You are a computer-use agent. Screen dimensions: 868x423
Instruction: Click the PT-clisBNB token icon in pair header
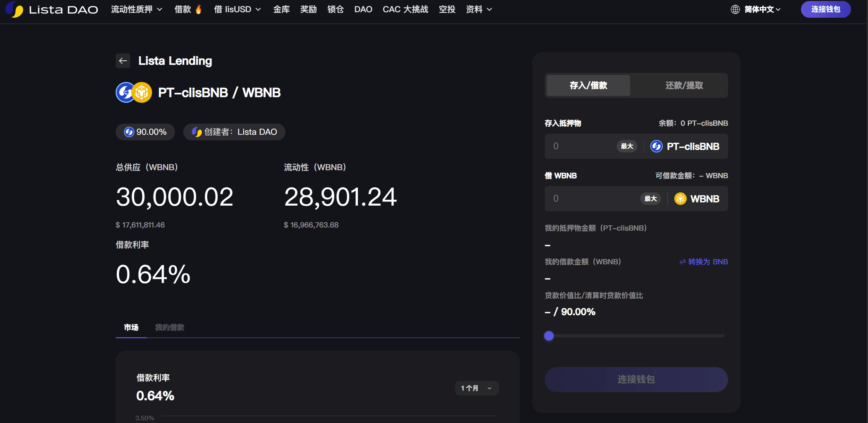pos(125,92)
